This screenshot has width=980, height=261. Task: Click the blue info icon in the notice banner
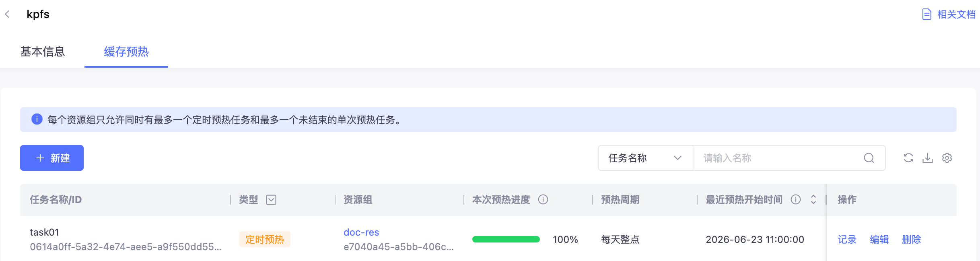click(37, 119)
